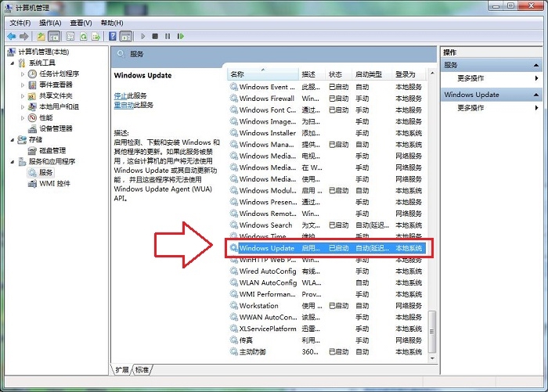Click the Up one level folder icon
The height and width of the screenshot is (392, 548).
pos(41,36)
